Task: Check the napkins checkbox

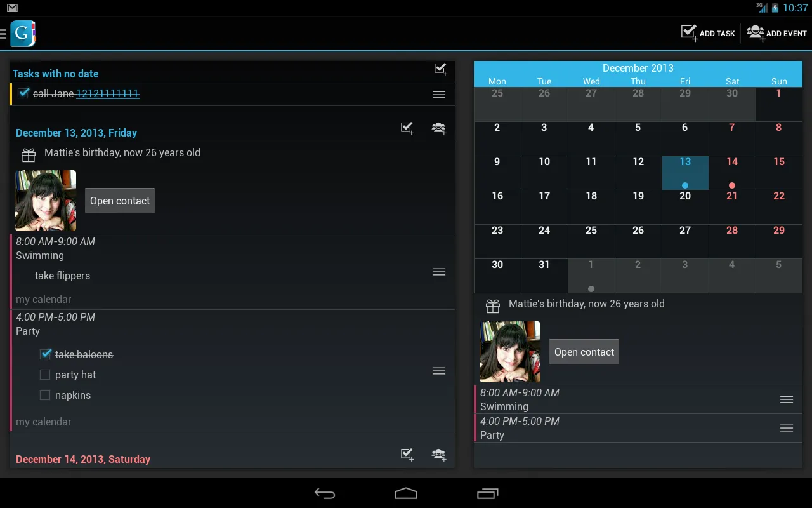Action: [x=45, y=395]
